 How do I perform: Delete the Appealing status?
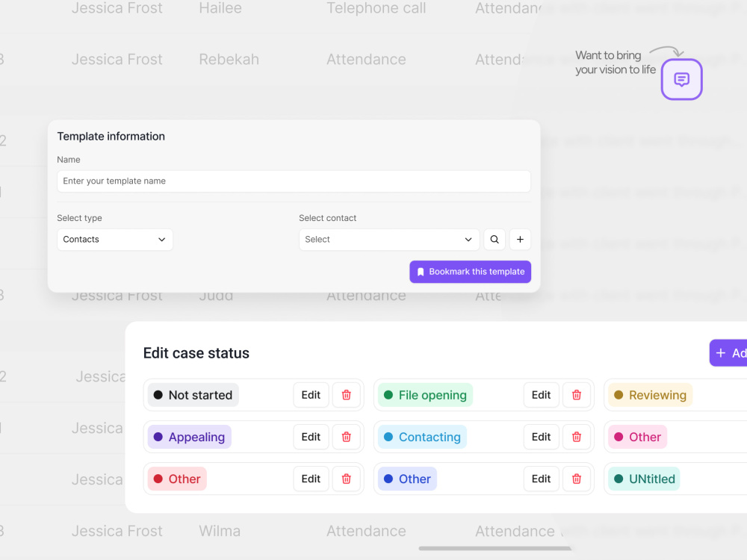click(x=347, y=437)
